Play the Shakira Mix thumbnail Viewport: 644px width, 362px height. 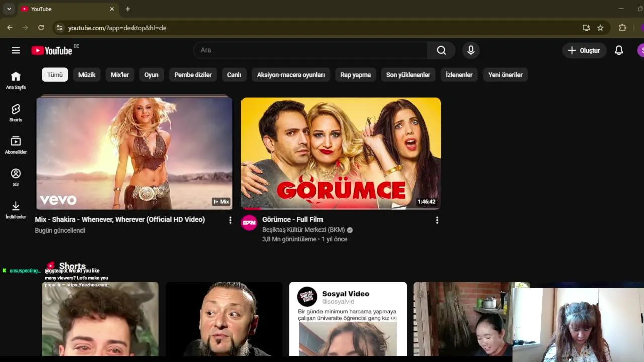[134, 153]
